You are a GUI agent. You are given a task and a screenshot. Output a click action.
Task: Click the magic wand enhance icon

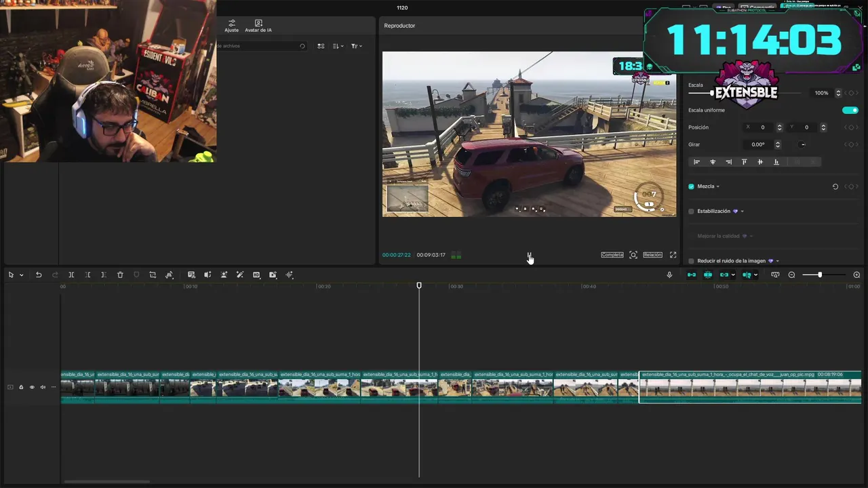(x=240, y=274)
